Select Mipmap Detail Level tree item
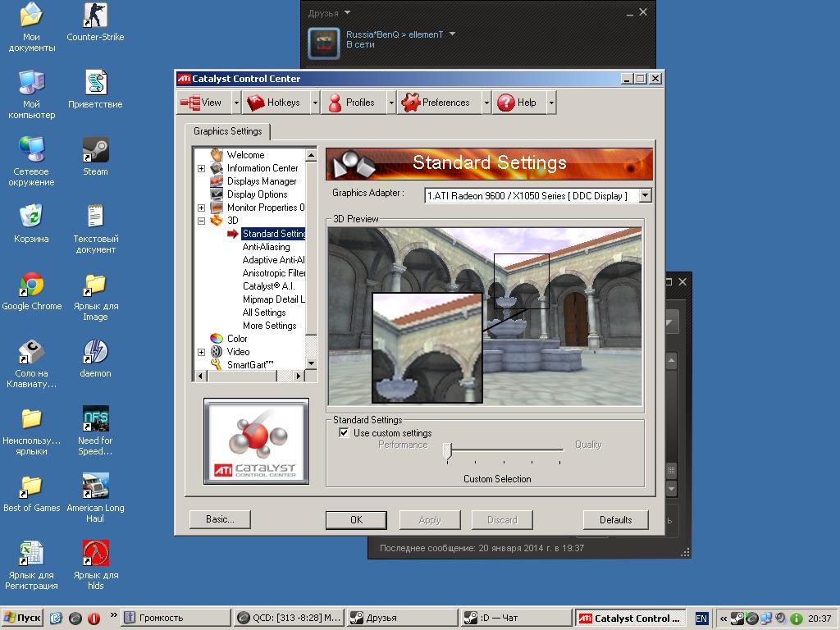This screenshot has height=630, width=840. (273, 299)
